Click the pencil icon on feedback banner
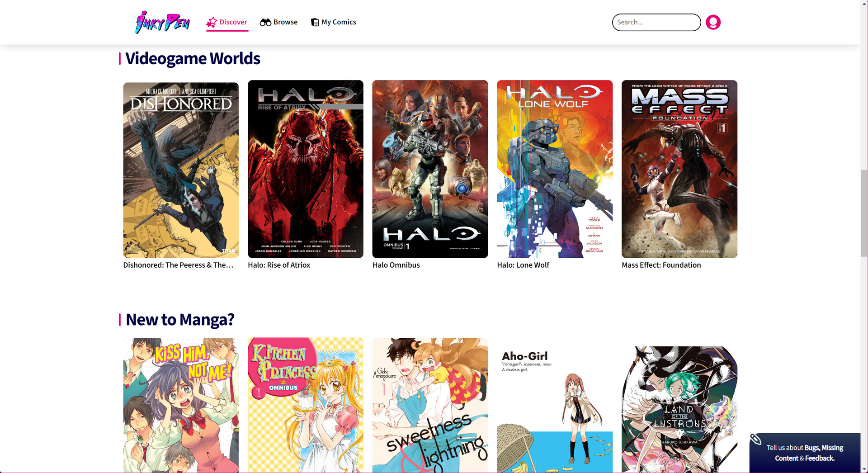The image size is (868, 473). click(755, 439)
